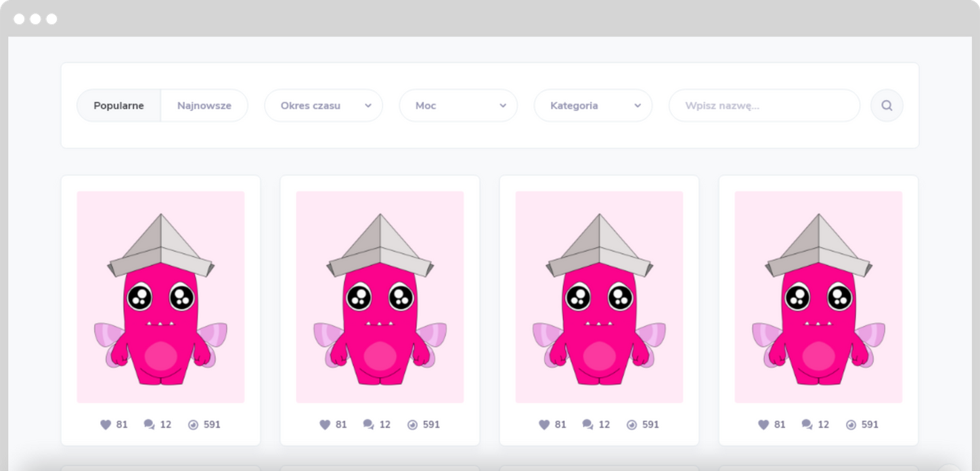Viewport: 980px width, 471px height.
Task: Click comments icon on third card
Action: 587,425
